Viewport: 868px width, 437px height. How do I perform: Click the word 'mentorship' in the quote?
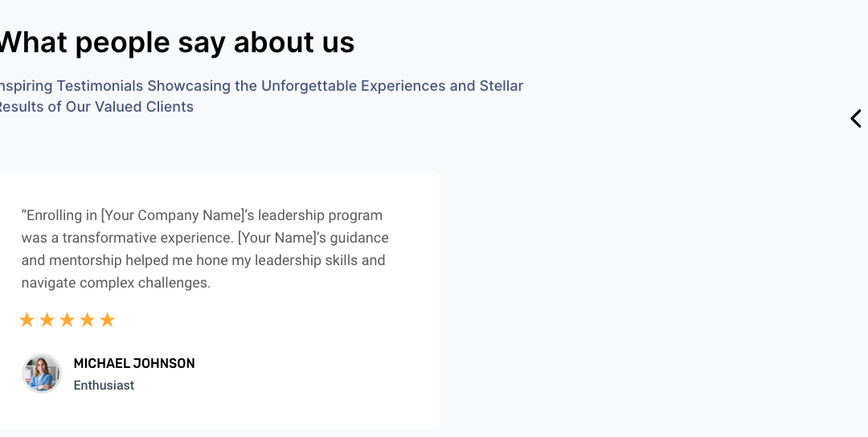click(x=85, y=260)
